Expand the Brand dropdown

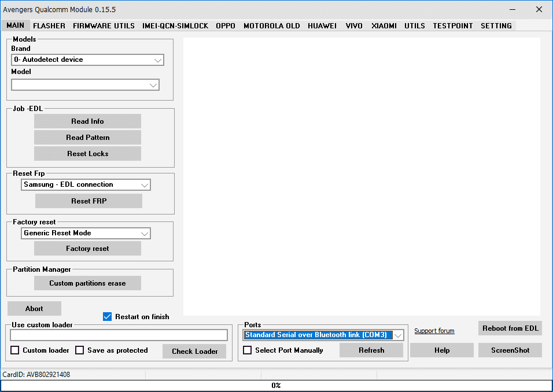(x=87, y=60)
